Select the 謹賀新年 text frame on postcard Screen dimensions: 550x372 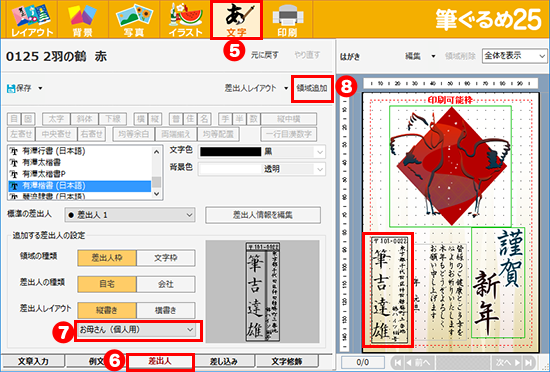coord(498,283)
